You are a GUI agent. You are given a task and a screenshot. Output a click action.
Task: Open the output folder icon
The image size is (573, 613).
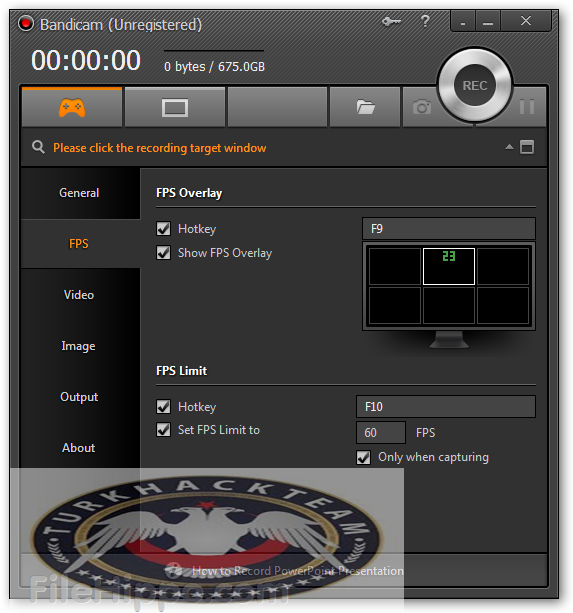(365, 107)
